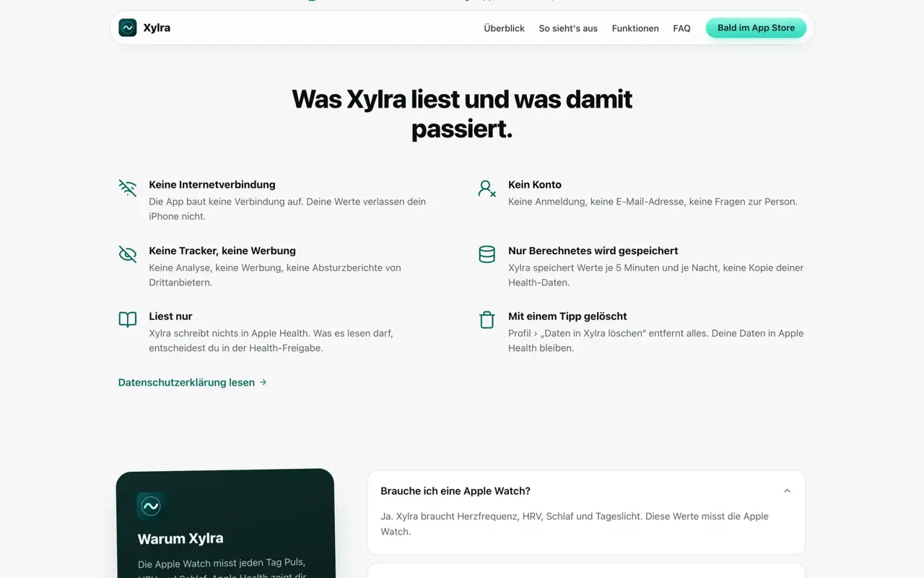This screenshot has height=578, width=924.
Task: Jump to the FAQ section
Action: tap(681, 28)
